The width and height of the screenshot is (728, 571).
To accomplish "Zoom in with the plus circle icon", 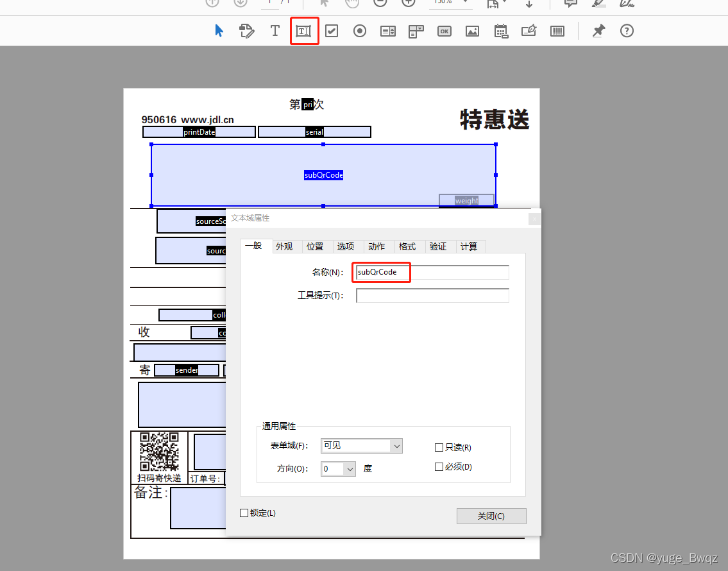I will (409, 3).
